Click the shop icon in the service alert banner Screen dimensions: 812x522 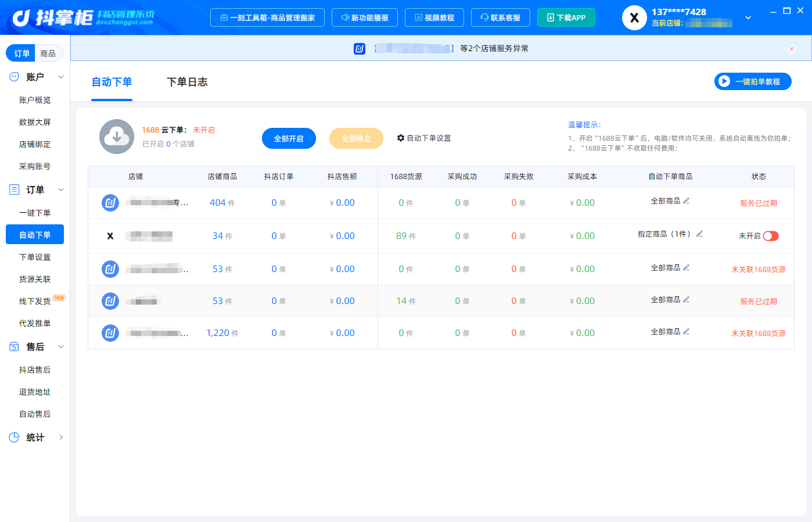[x=360, y=49]
